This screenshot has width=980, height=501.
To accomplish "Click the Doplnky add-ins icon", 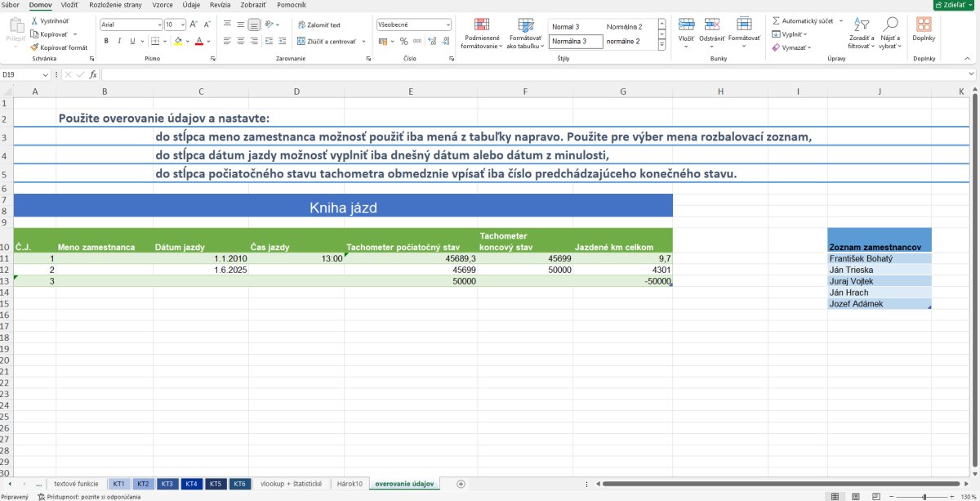I will 924,25.
